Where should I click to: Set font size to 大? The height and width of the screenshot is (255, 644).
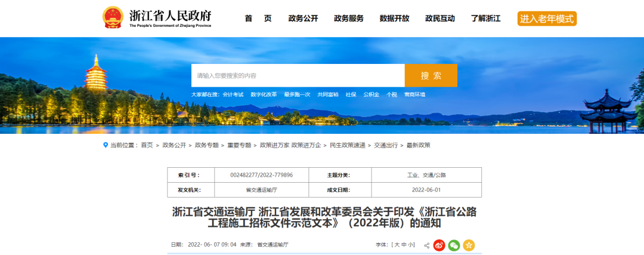click(397, 245)
